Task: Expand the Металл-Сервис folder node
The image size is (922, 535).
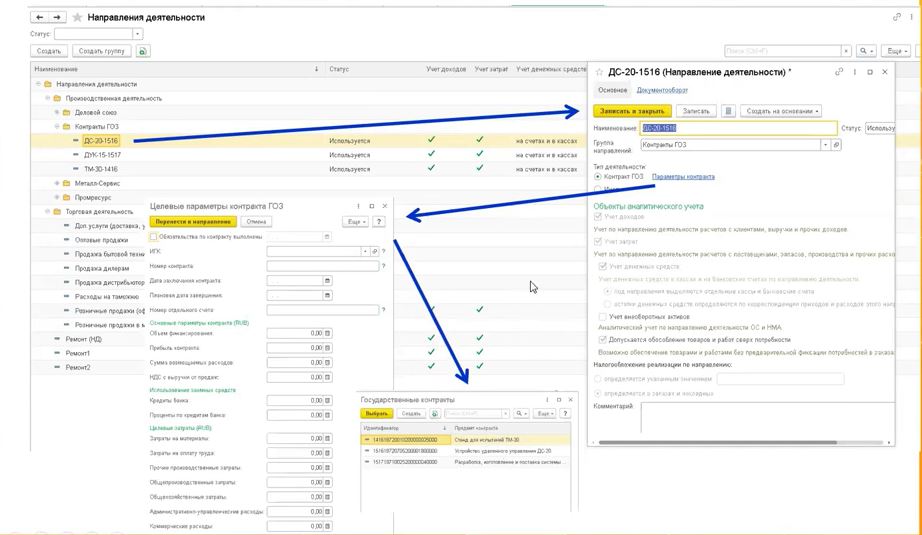Action: point(55,183)
